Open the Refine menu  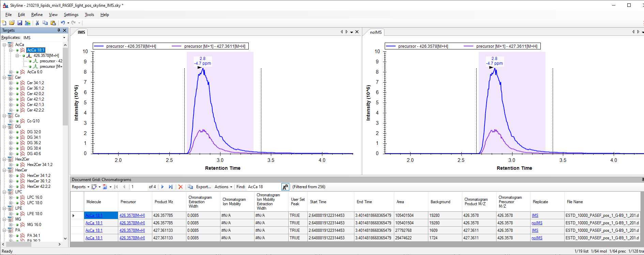tap(37, 15)
